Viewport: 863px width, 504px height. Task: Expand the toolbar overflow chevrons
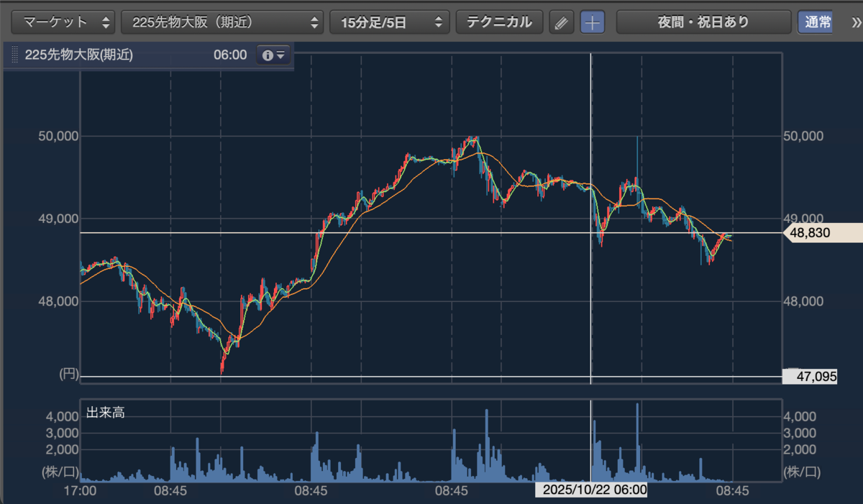(855, 22)
